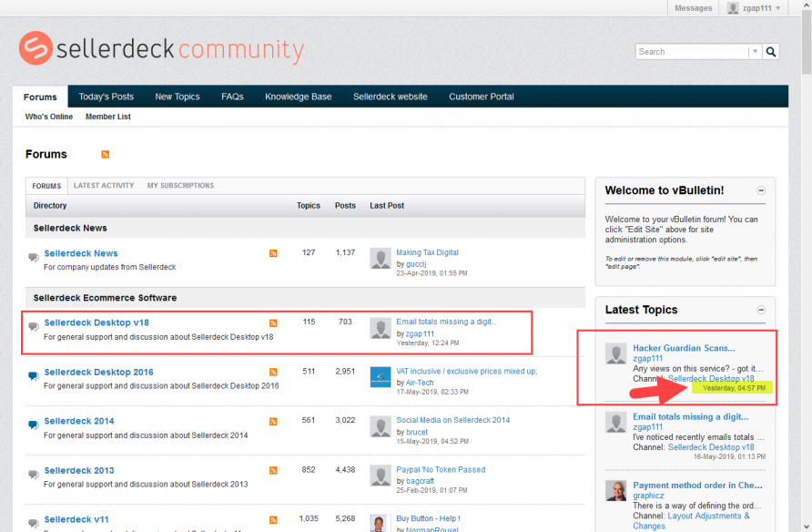The image size is (812, 532).
Task: Click the search magnifier icon
Action: [x=771, y=52]
